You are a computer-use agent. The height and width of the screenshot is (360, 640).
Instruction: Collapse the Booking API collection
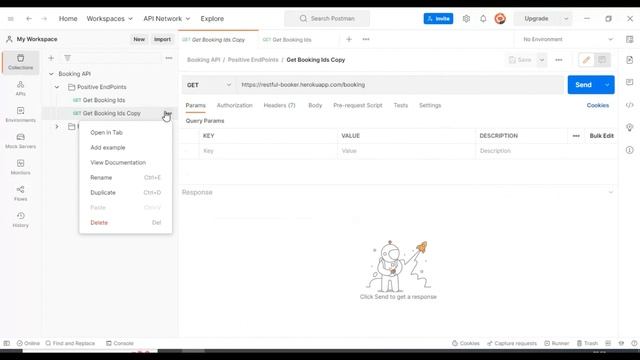51,74
